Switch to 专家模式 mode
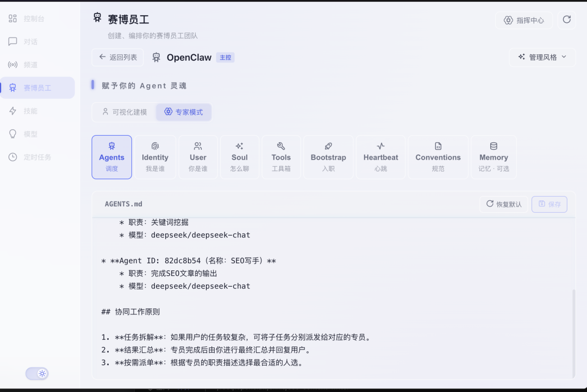Image resolution: width=587 pixels, height=392 pixels. pos(184,112)
